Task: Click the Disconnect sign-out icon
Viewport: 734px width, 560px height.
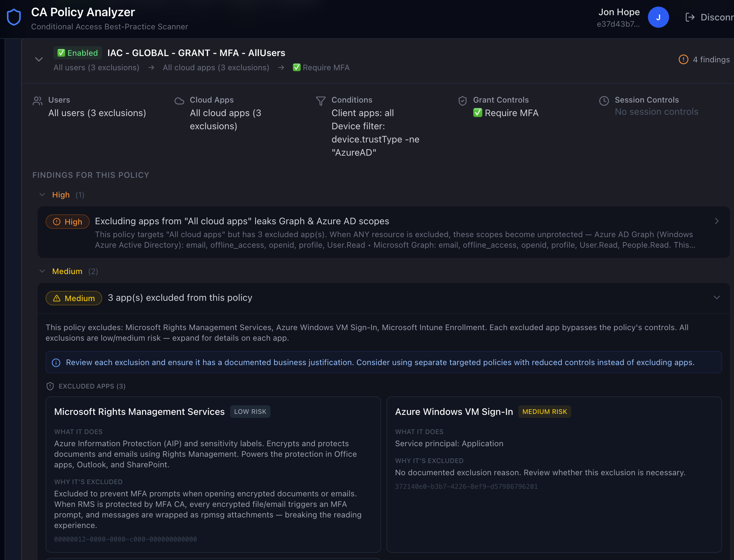Action: (x=690, y=17)
